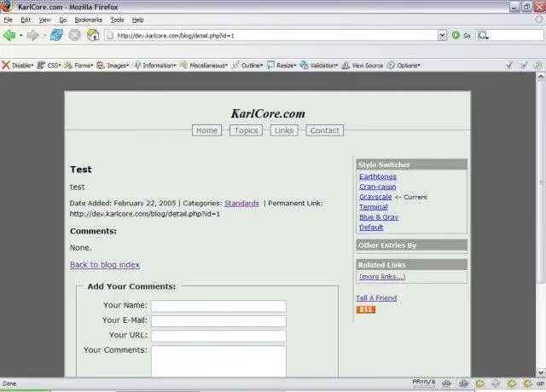Click the grayed Forward arrow button
Screen dimensions: 546x392
tap(32, 35)
